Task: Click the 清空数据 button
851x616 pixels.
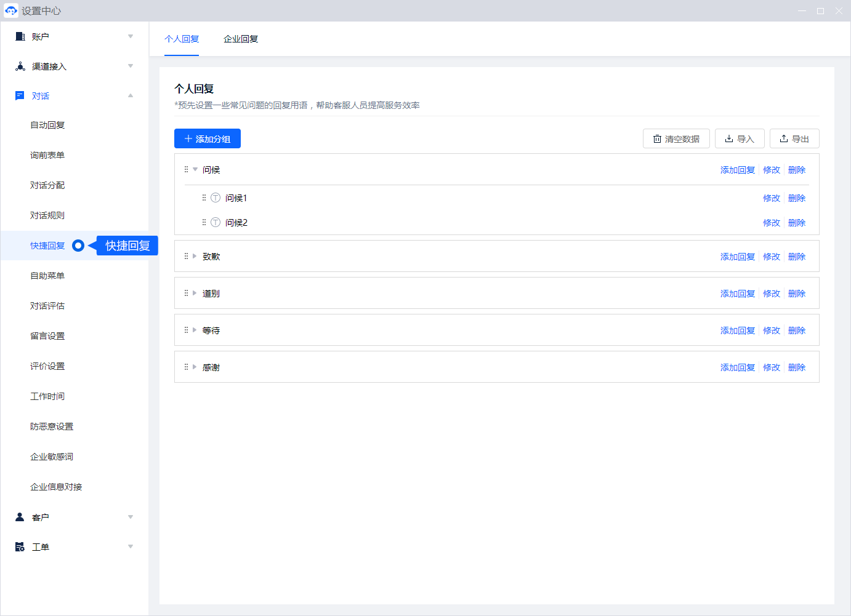Action: [676, 138]
